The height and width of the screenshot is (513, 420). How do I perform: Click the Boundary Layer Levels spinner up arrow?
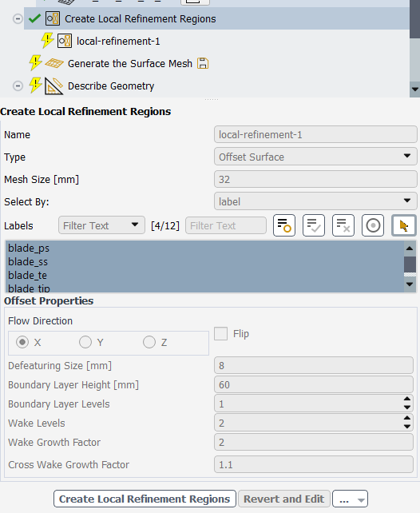(x=407, y=400)
